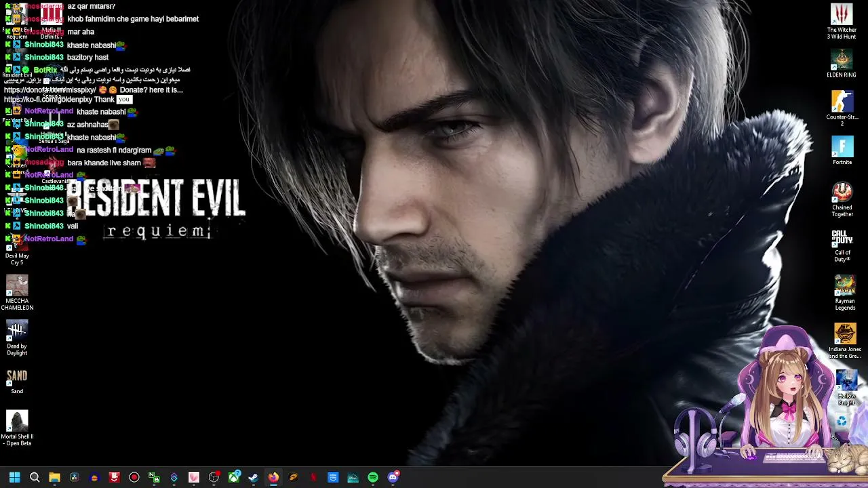The image size is (868, 488).
Task: Click the blue diamond-shaped taskbar icon
Action: pos(174,477)
